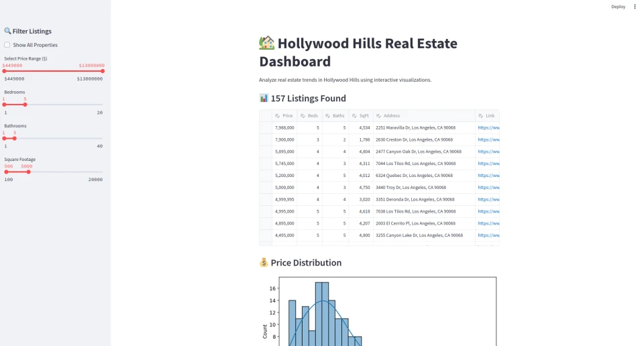Click the SqFt column type icon
Image resolution: width=644 pixels, height=346 pixels.
pyautogui.click(x=354, y=116)
